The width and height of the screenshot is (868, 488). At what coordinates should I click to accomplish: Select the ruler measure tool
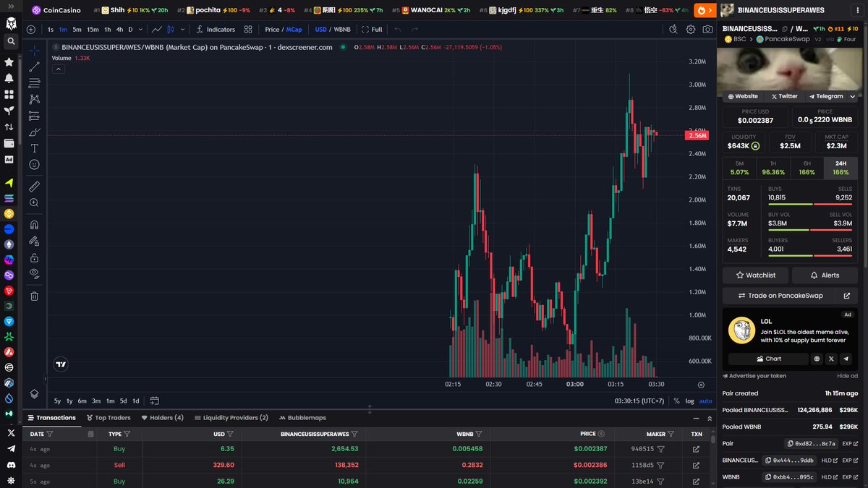[x=34, y=187]
